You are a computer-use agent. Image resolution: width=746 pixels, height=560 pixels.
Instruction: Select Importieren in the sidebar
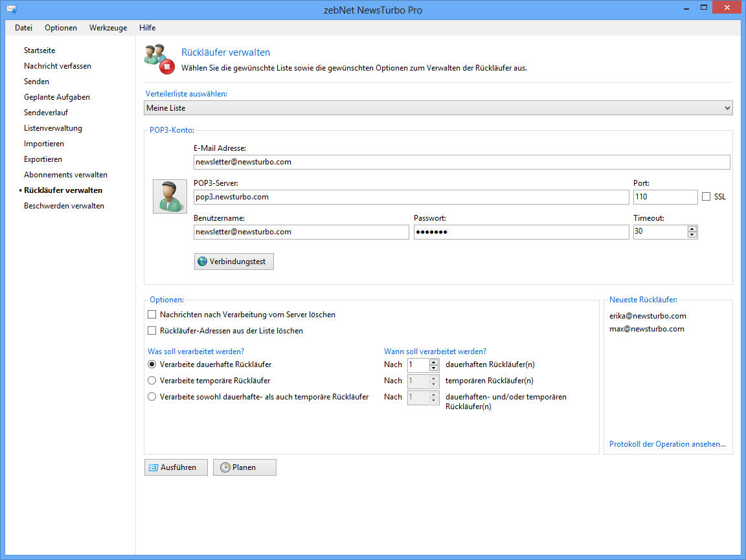[x=44, y=144]
